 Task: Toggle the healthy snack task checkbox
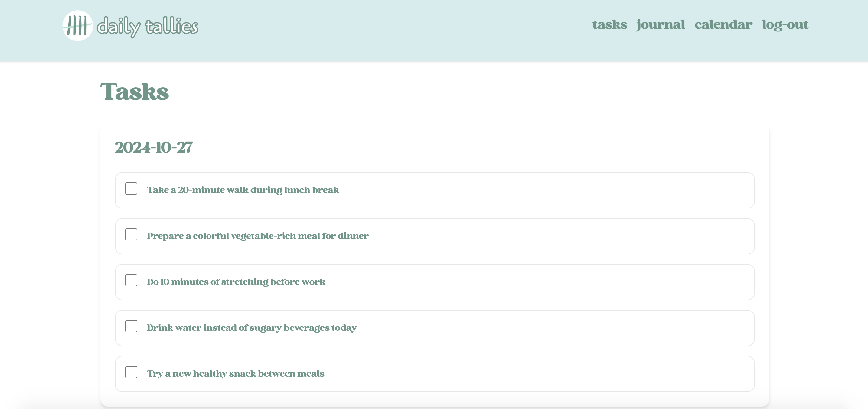click(131, 372)
